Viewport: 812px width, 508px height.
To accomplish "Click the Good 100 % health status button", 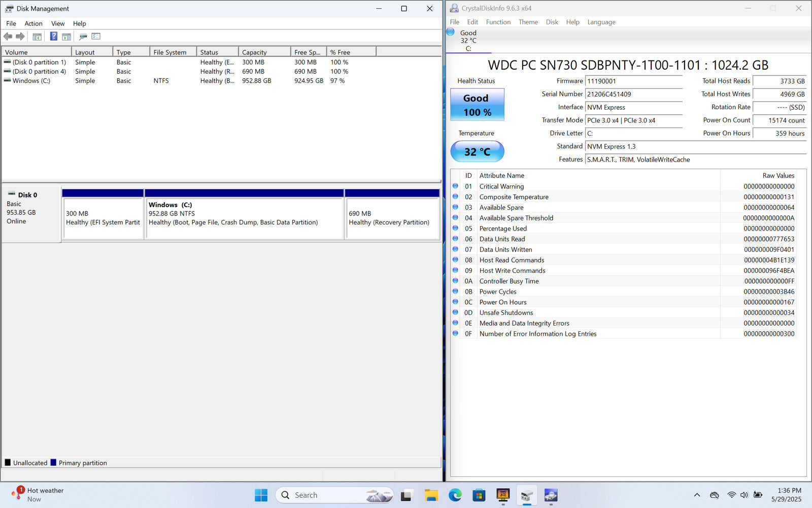I will (x=477, y=105).
